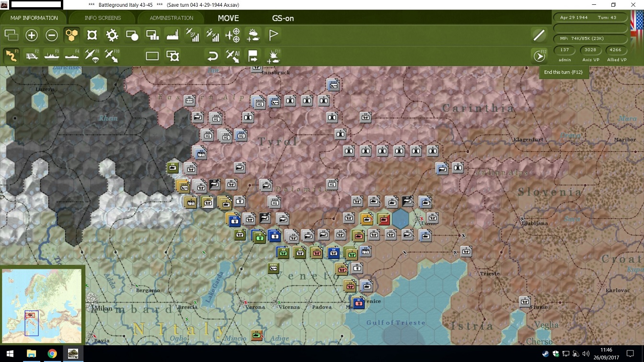Click the rectangle-with-hex toolbar icon
This screenshot has width=644, height=362.
[172, 56]
